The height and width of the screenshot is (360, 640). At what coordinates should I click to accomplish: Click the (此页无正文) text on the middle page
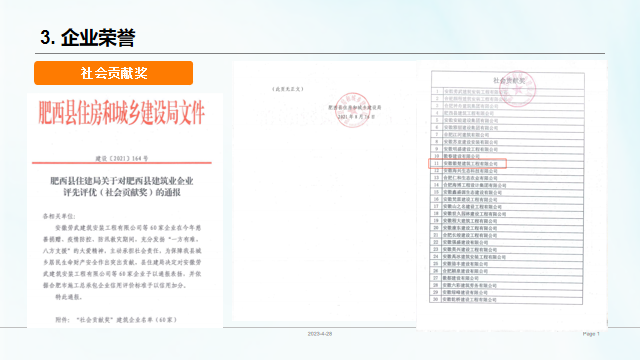click(x=288, y=89)
